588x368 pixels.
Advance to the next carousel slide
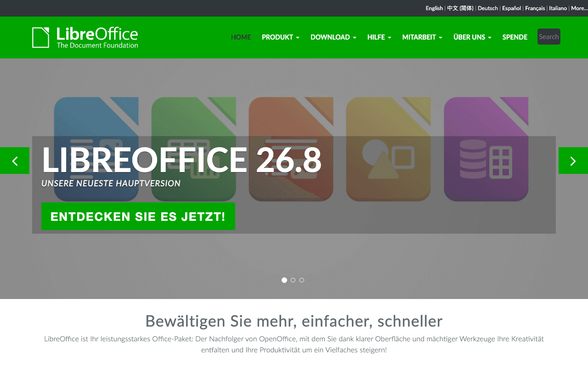pos(573,161)
